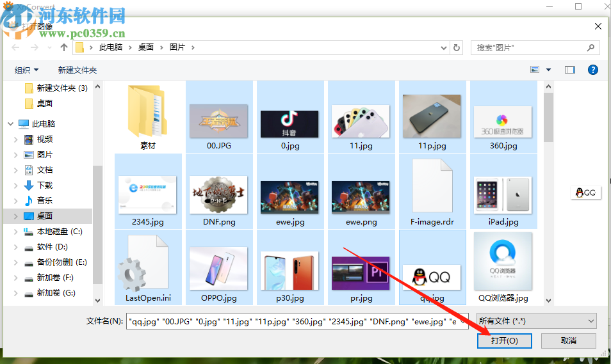Select 新建文件夹 (3) in sidebar
611x364 pixels.
click(56, 88)
